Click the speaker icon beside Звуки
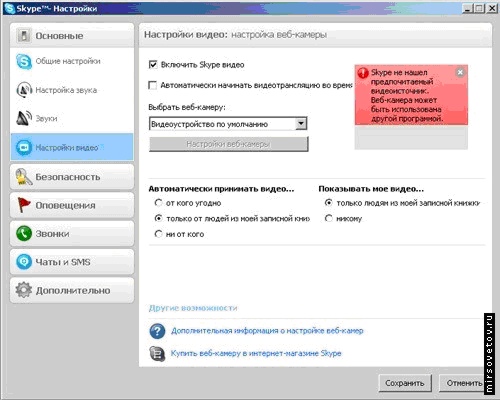This screenshot has width=500, height=400. pyautogui.click(x=24, y=118)
